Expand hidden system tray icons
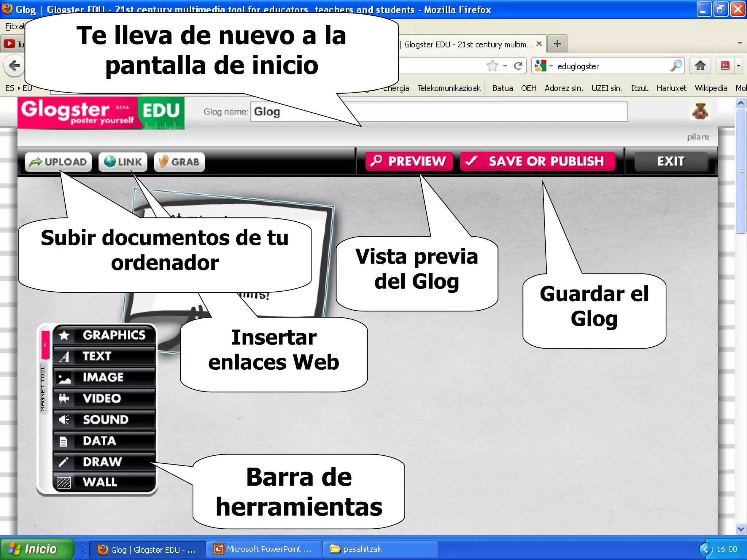Viewport: 747px width, 560px height. pos(706,549)
